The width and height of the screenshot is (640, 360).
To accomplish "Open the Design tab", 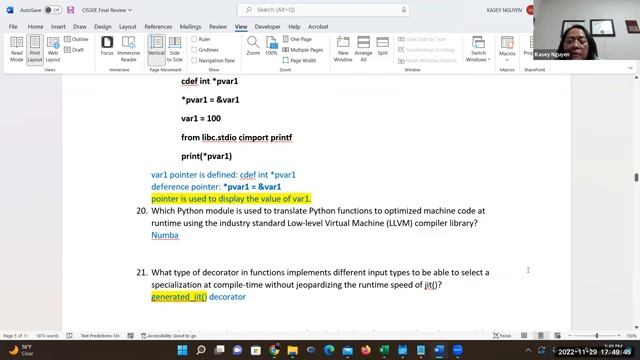I will (x=103, y=27).
